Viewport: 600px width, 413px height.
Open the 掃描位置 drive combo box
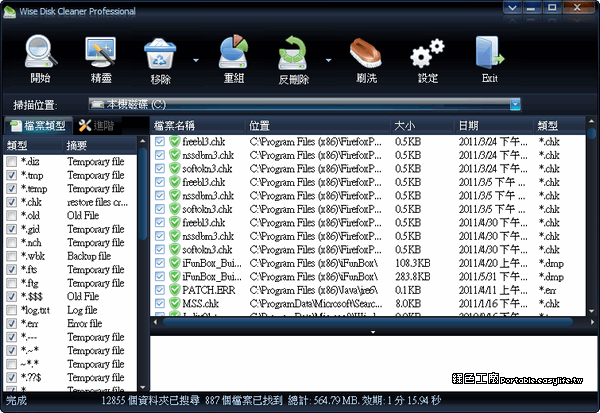(x=305, y=104)
